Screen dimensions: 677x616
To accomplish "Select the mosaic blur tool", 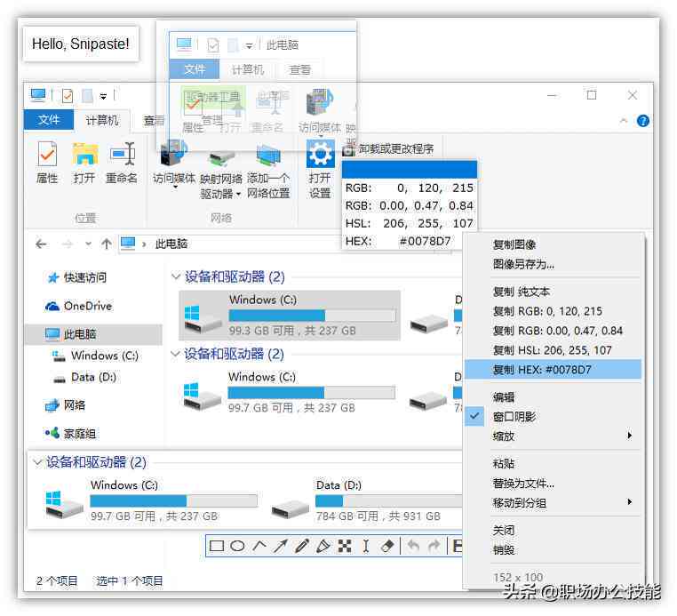I will pyautogui.click(x=345, y=546).
